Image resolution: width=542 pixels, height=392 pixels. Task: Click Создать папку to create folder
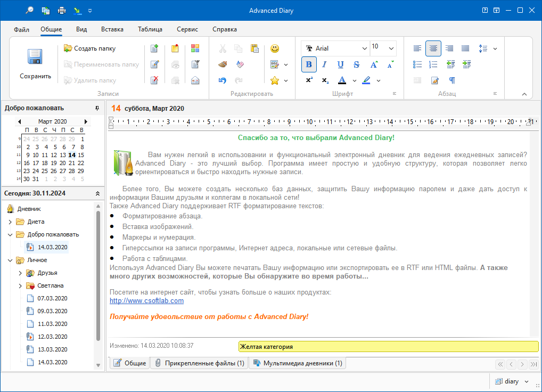click(x=90, y=48)
